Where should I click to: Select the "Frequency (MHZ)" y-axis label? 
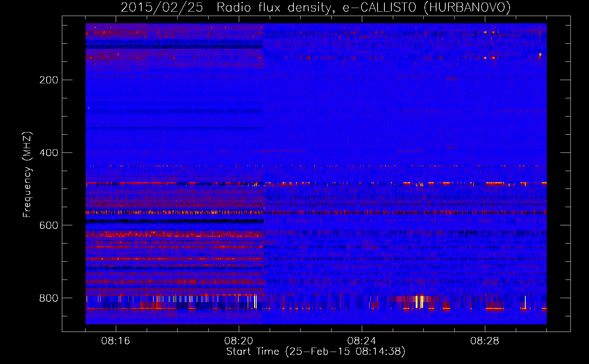tap(27, 175)
